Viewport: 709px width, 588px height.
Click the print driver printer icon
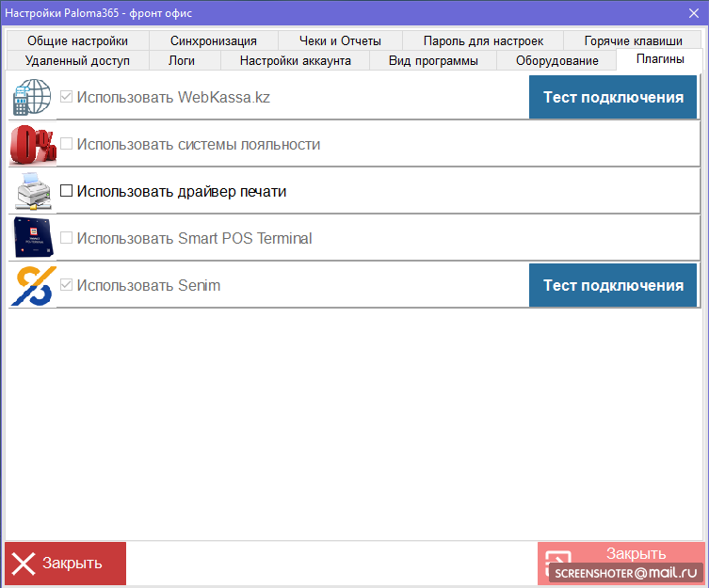[x=32, y=191]
